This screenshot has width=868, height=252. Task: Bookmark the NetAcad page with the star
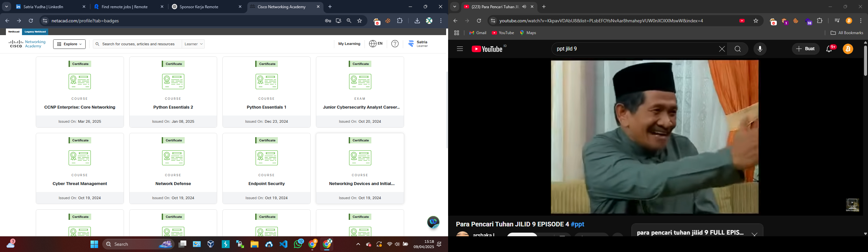click(x=360, y=21)
